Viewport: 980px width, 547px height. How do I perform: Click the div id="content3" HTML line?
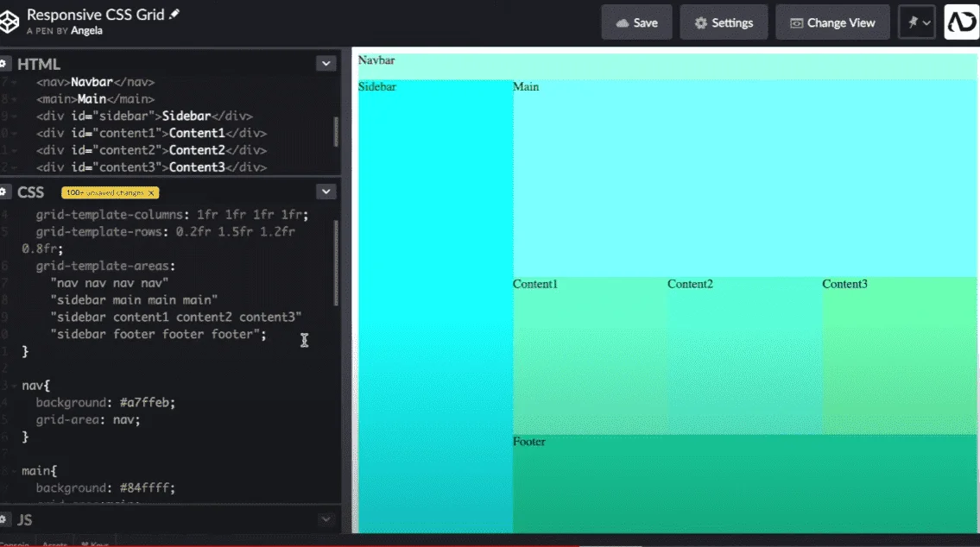pos(151,167)
